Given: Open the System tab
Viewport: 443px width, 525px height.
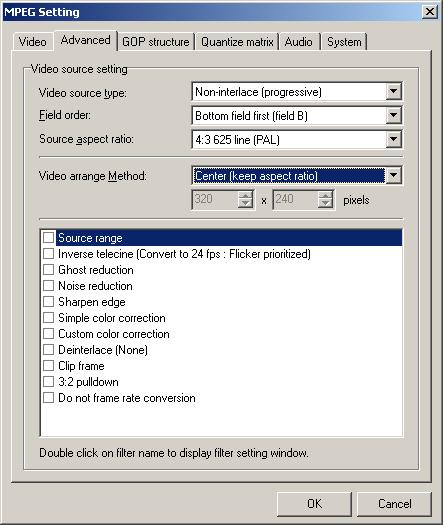Looking at the screenshot, I should [344, 42].
